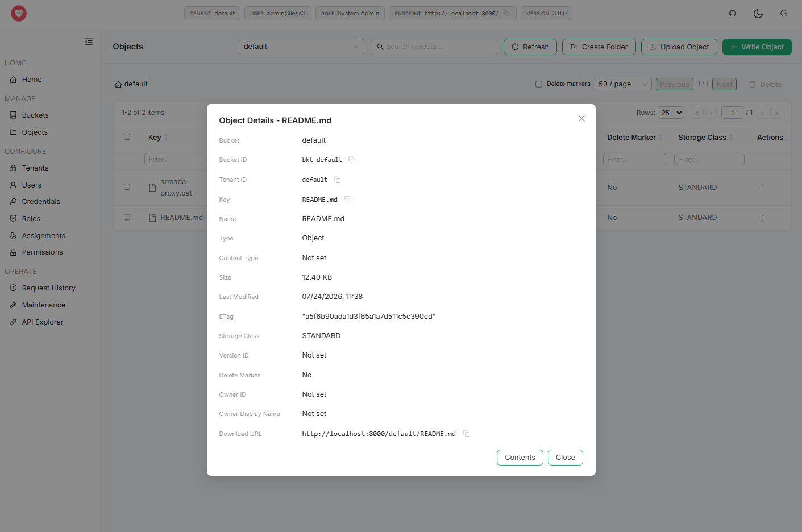Open the default bucket dropdown
802x532 pixels.
click(x=301, y=47)
